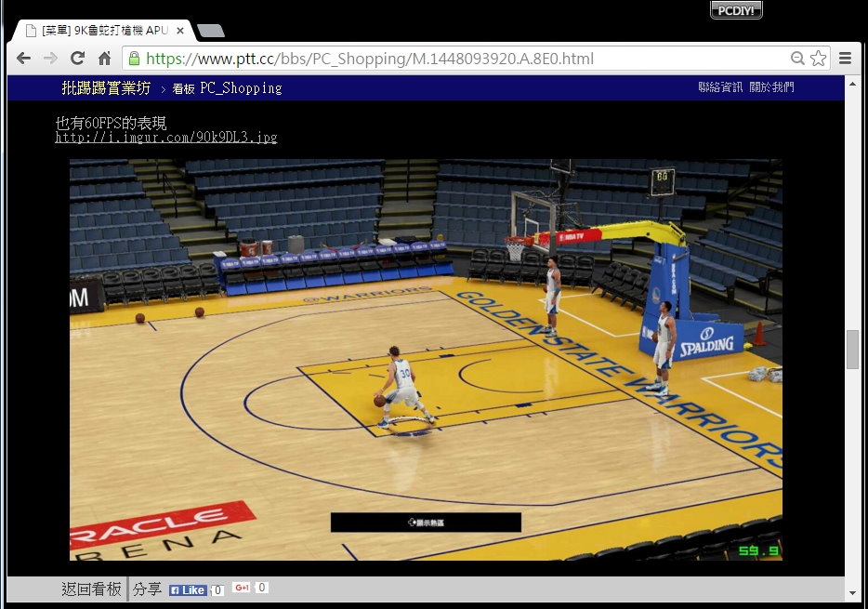Open the 關於我們 link

pyautogui.click(x=771, y=86)
